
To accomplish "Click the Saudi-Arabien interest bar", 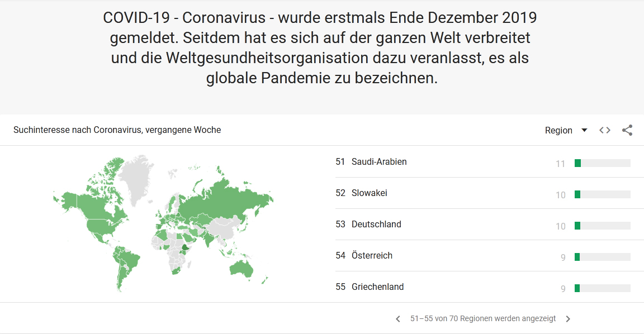I will pos(603,163).
